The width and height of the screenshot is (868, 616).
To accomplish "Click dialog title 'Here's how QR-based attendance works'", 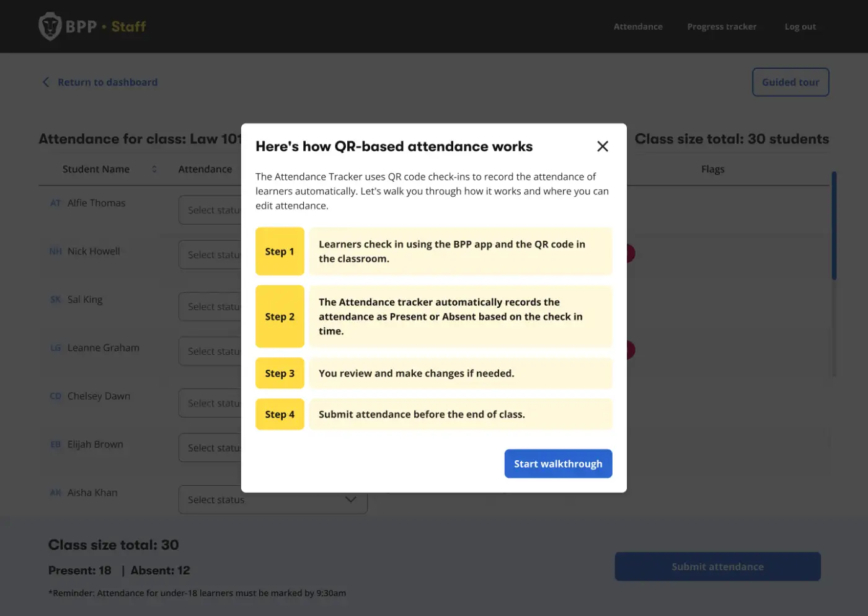I will click(x=394, y=146).
